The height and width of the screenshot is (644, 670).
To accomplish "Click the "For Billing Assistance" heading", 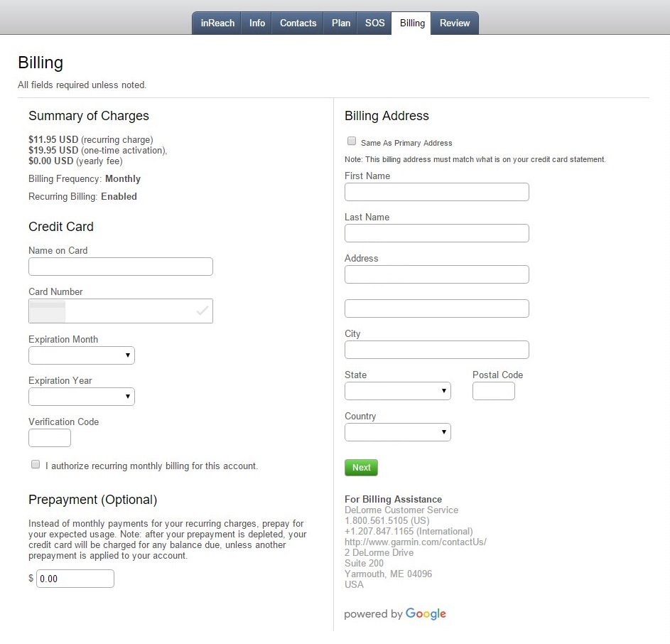I will click(x=393, y=499).
